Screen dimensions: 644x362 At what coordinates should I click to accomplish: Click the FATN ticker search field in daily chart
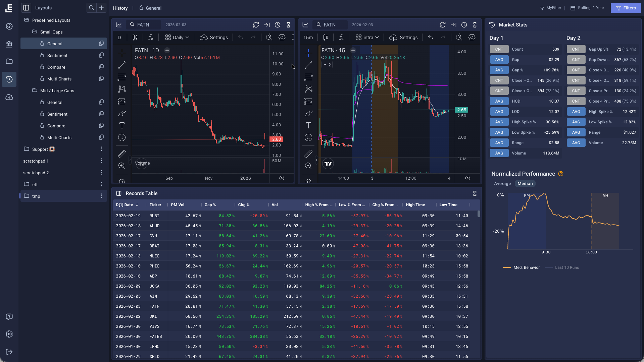144,25
